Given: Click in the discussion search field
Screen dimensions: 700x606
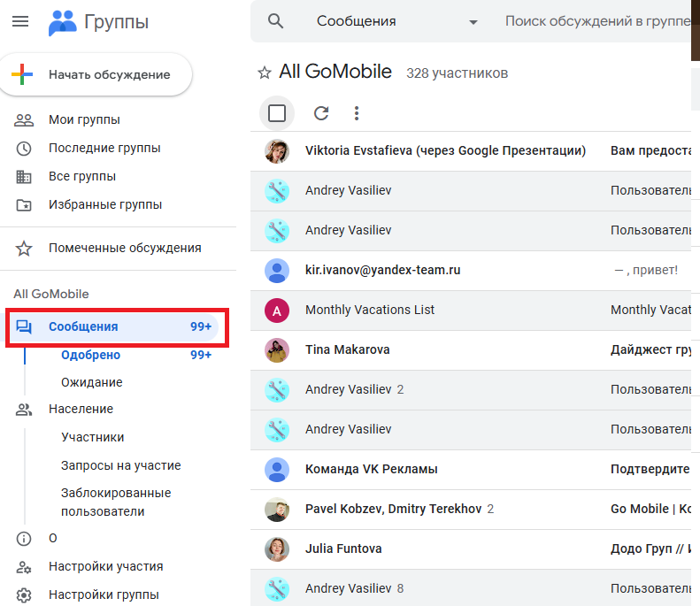Looking at the screenshot, I should (595, 21).
